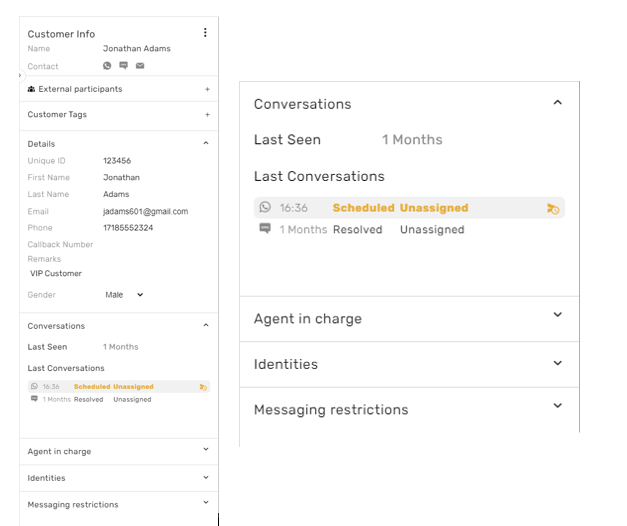Open the enlarged Resolved Unassigned conversation row
The image size is (627, 526).
(409, 229)
